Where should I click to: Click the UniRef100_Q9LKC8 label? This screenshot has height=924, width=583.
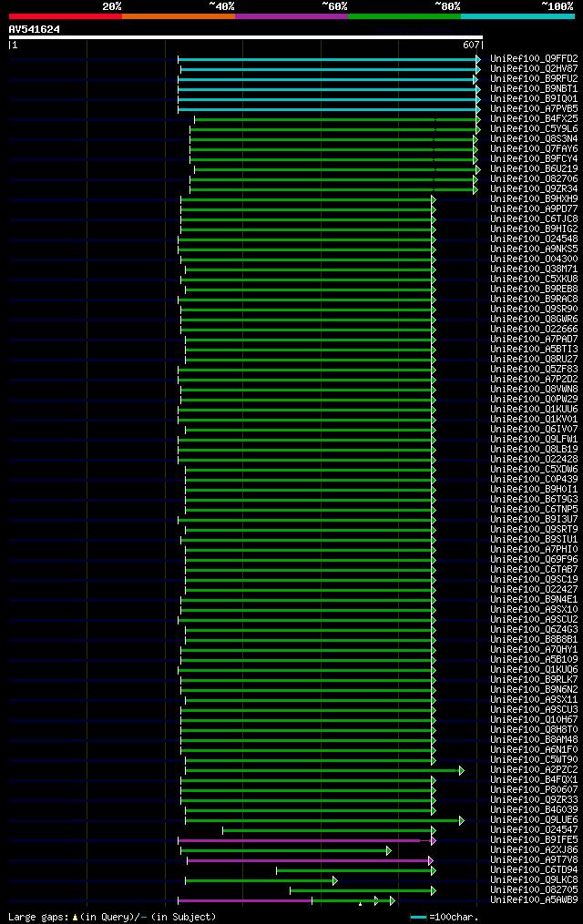(534, 879)
